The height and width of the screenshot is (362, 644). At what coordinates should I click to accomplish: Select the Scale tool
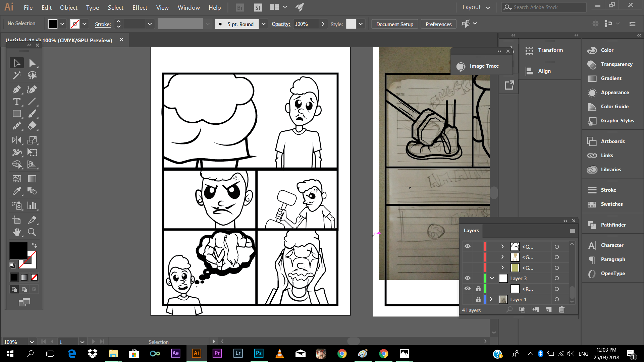(x=32, y=140)
